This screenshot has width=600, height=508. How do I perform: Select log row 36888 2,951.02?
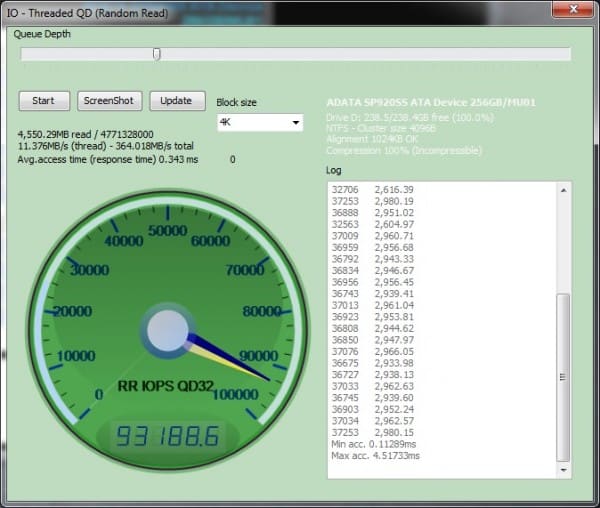(372, 213)
